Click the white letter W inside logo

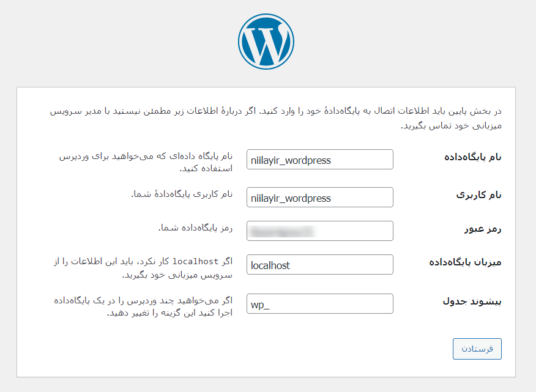coord(266,45)
